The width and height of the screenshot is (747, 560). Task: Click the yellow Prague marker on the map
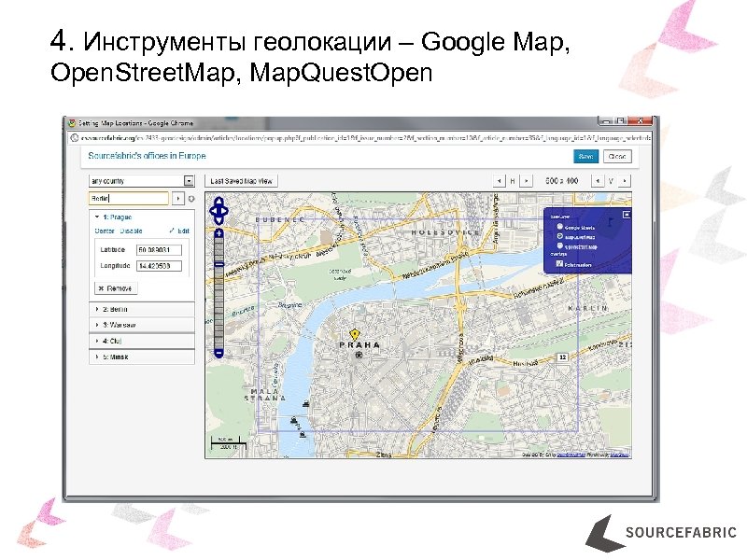point(354,334)
